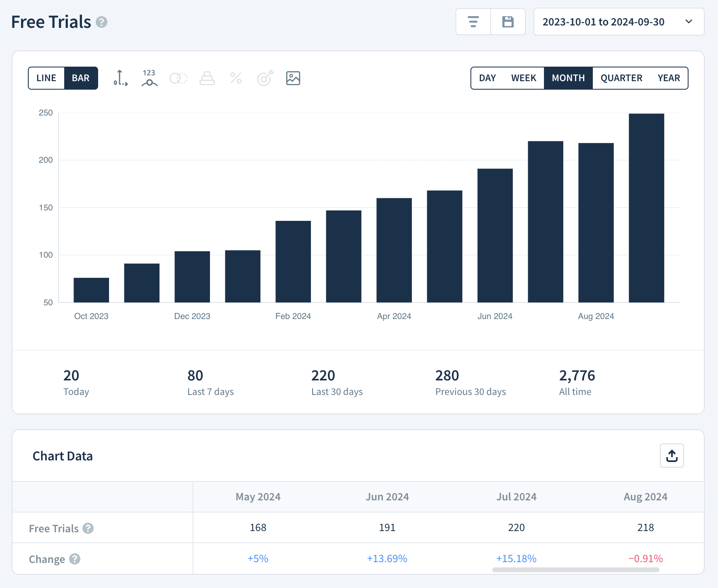
Task: Click the 123 data labels icon
Action: [x=149, y=78]
